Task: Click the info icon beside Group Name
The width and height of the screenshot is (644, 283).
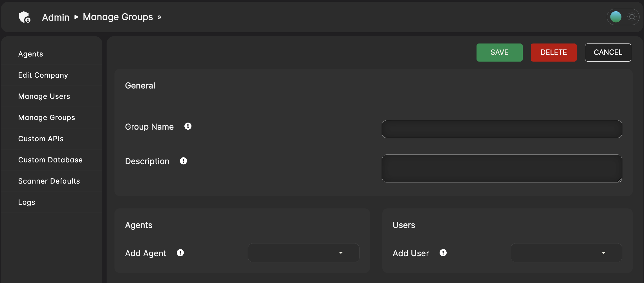Action: click(x=188, y=126)
